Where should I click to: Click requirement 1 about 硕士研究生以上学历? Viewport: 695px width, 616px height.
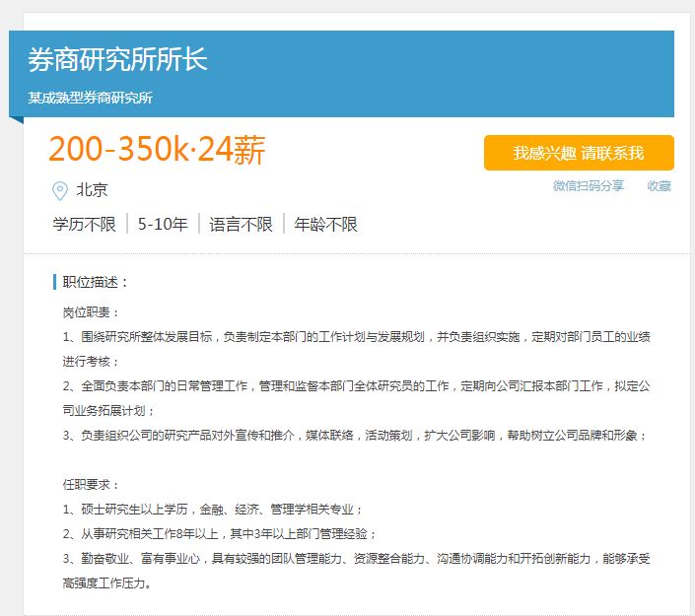coord(213,509)
